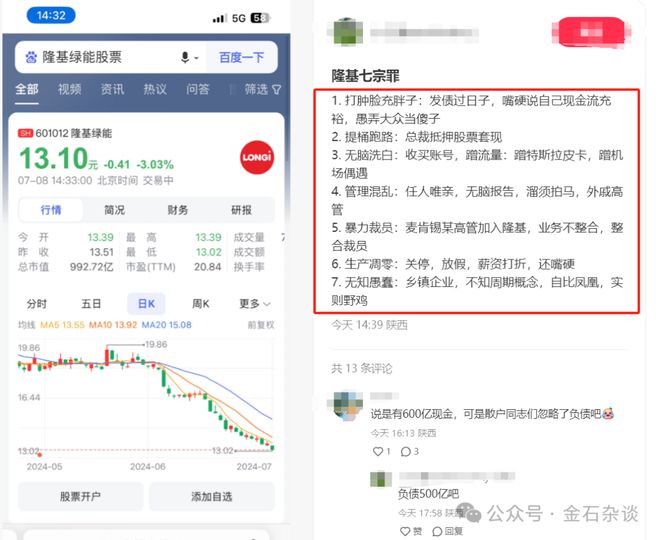Open replies bubble icon showing 3

(405, 452)
